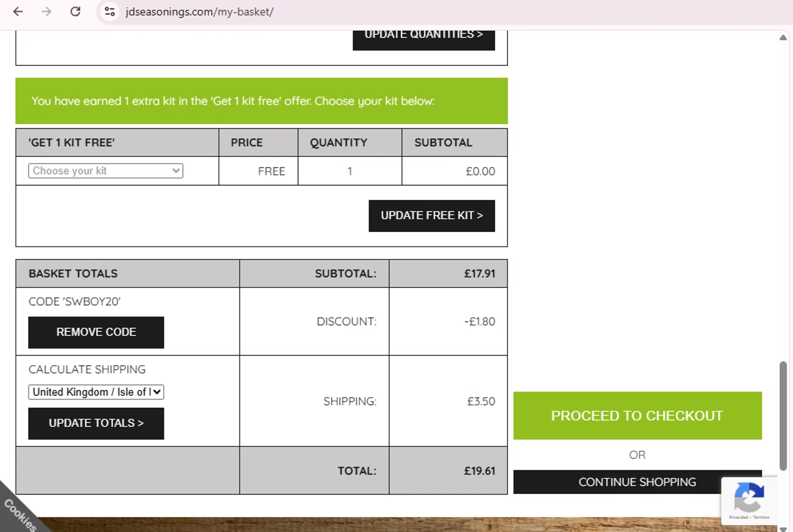793x532 pixels.
Task: Click the OR text between buttons
Action: (638, 455)
